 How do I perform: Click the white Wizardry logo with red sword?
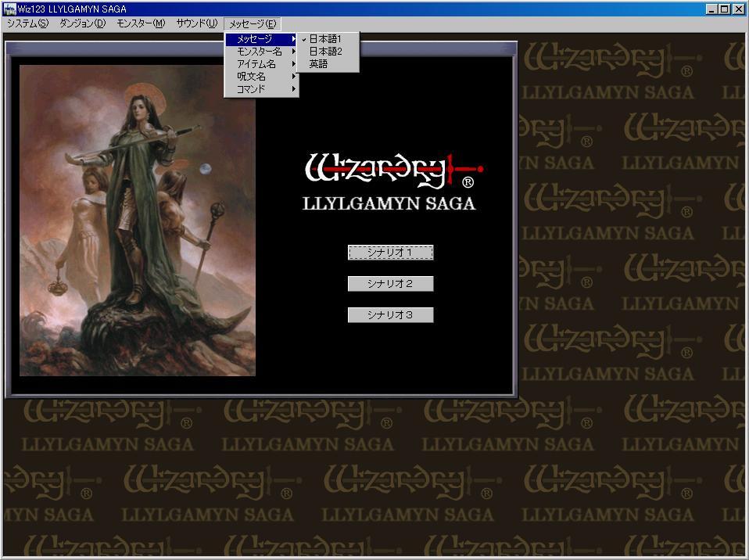point(394,171)
